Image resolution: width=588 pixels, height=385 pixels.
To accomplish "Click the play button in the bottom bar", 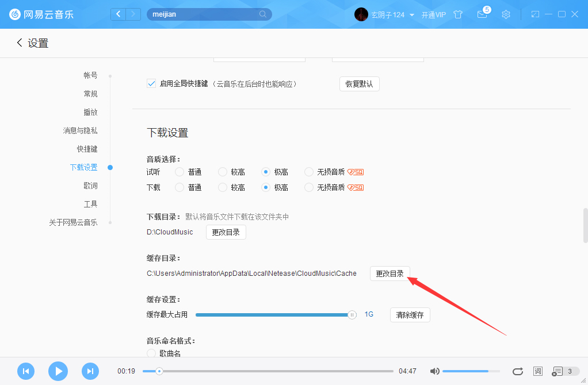I will pos(58,371).
